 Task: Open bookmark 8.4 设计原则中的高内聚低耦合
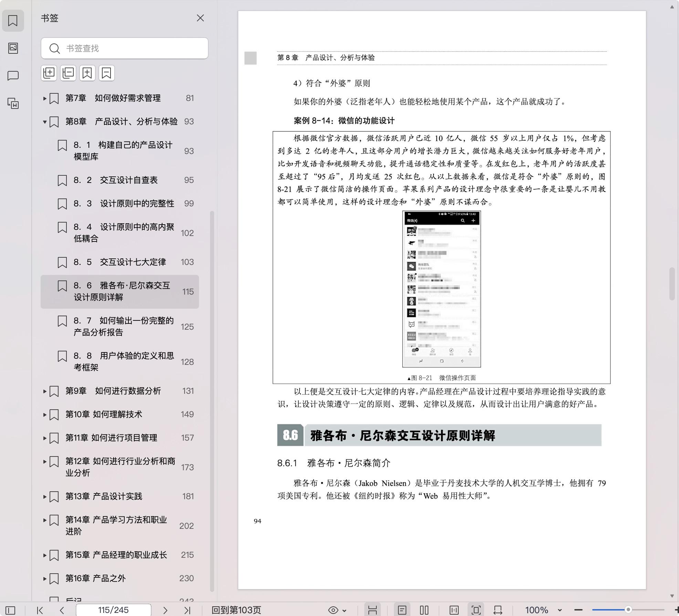pos(120,233)
